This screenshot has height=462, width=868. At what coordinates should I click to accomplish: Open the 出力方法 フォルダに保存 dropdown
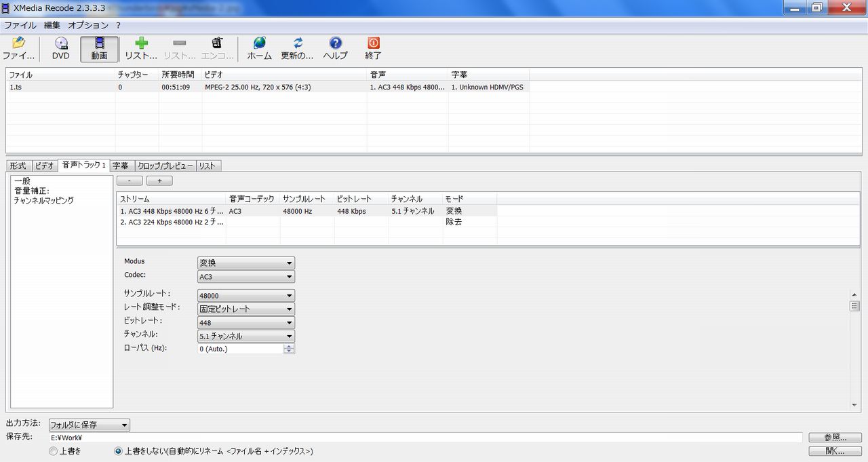[89, 425]
